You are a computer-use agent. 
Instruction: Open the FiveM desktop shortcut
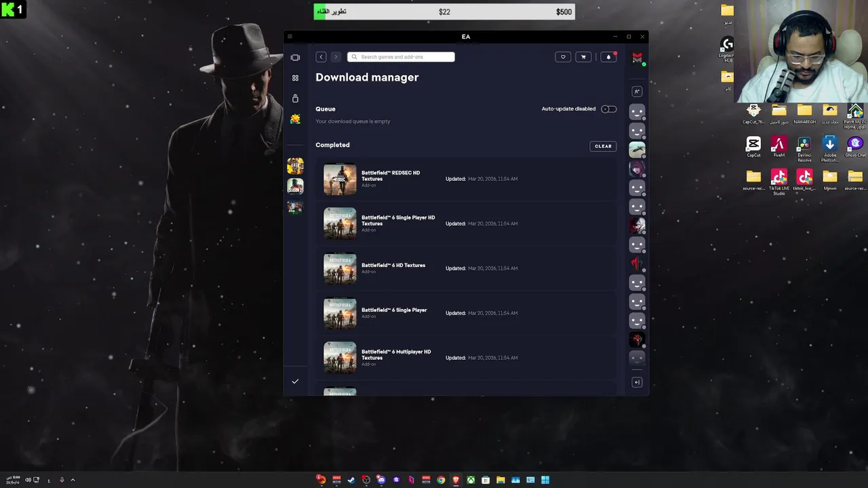point(778,146)
